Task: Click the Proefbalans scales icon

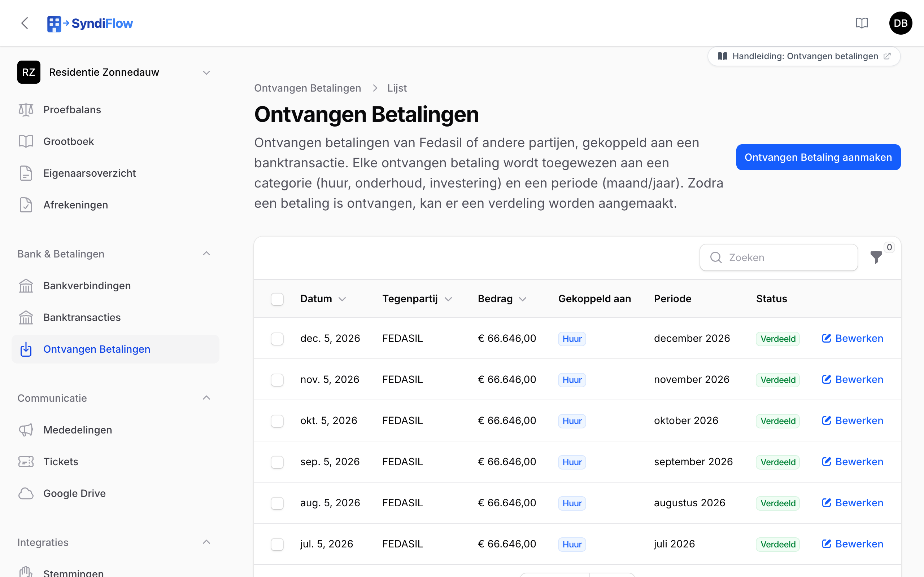Action: pyautogui.click(x=26, y=110)
